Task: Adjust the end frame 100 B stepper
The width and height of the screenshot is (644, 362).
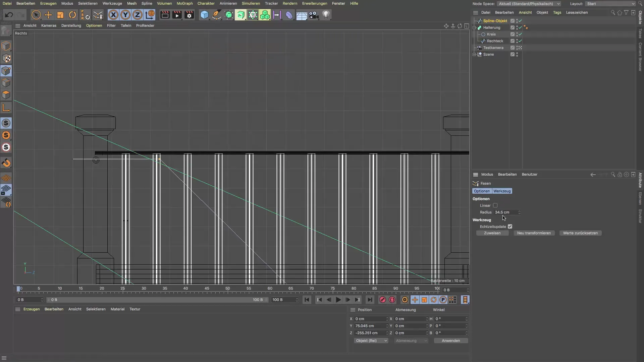Action: pos(297,300)
